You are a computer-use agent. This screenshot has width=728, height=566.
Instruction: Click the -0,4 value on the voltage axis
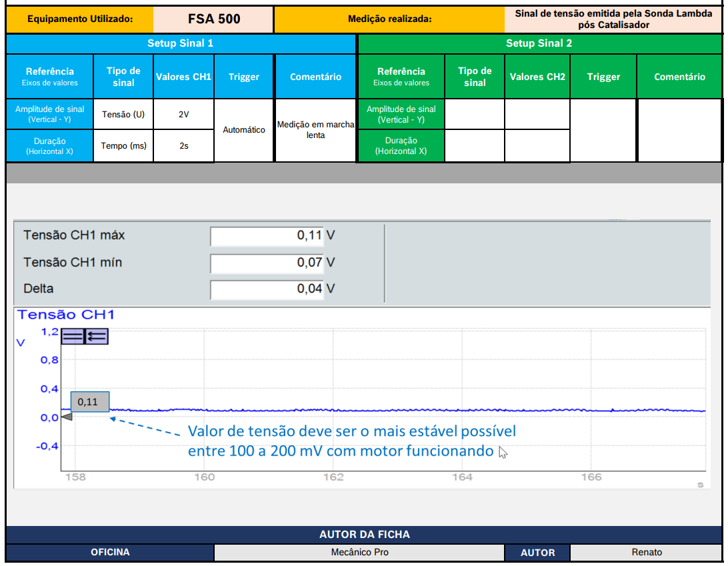coord(47,446)
